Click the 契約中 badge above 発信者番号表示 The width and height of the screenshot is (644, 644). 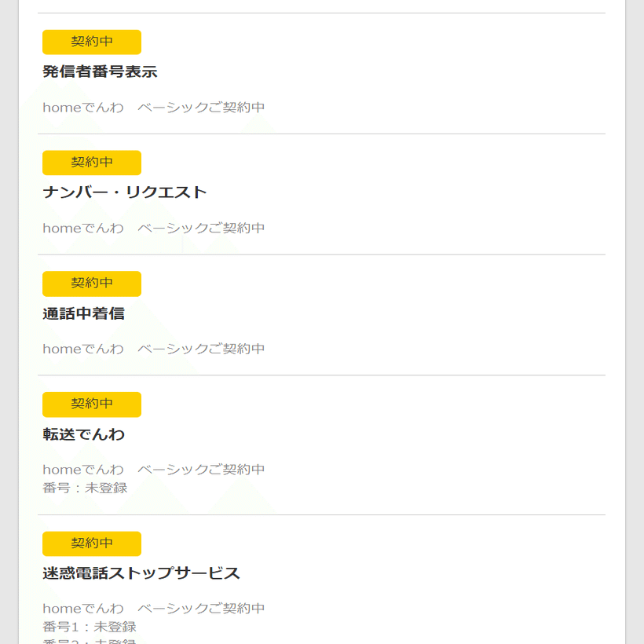tap(92, 42)
